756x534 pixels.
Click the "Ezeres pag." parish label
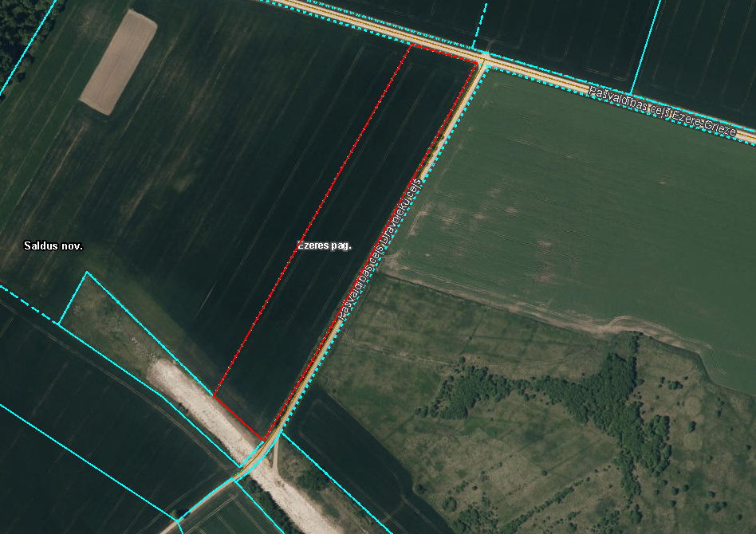click(x=325, y=245)
